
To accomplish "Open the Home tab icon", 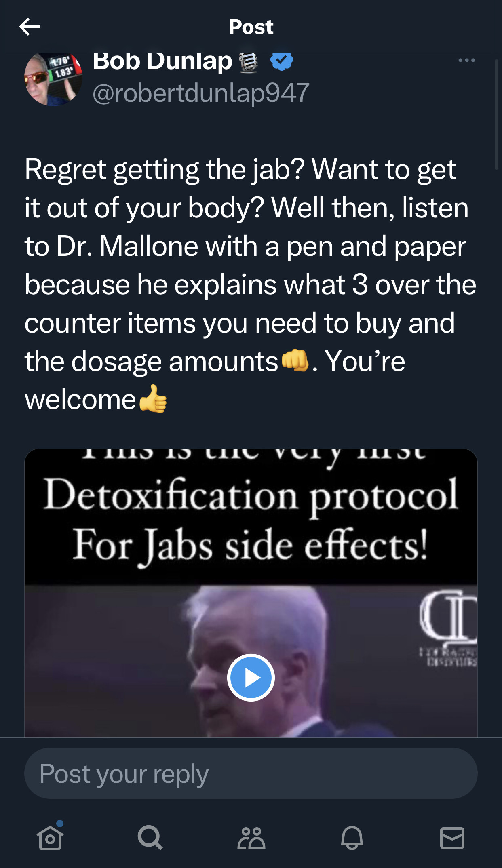I will 50,837.
